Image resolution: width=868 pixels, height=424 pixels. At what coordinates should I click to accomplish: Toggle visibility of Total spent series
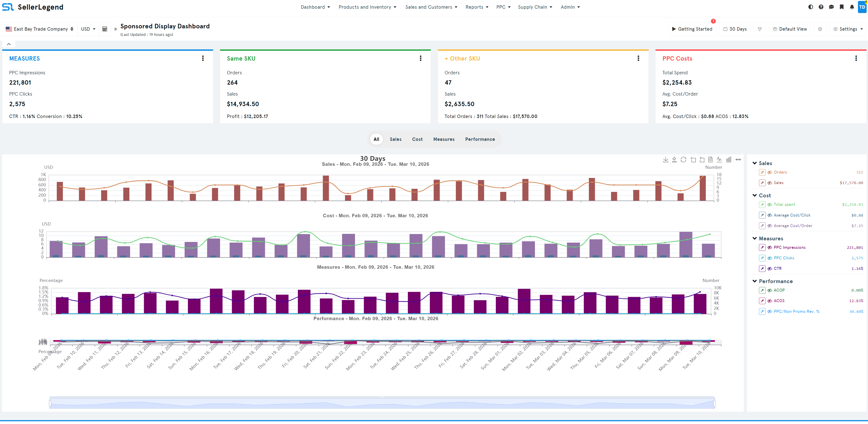tap(770, 204)
